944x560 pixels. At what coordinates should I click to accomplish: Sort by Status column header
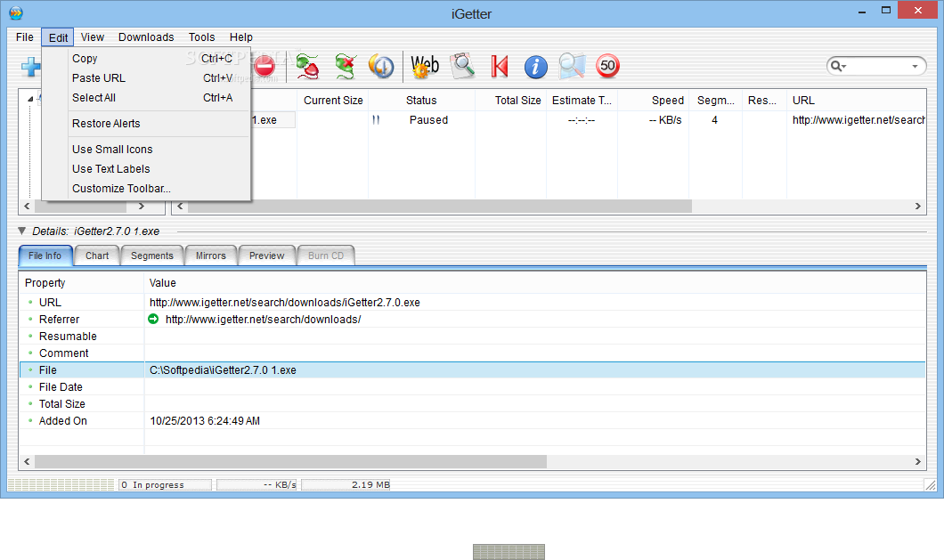(x=421, y=101)
